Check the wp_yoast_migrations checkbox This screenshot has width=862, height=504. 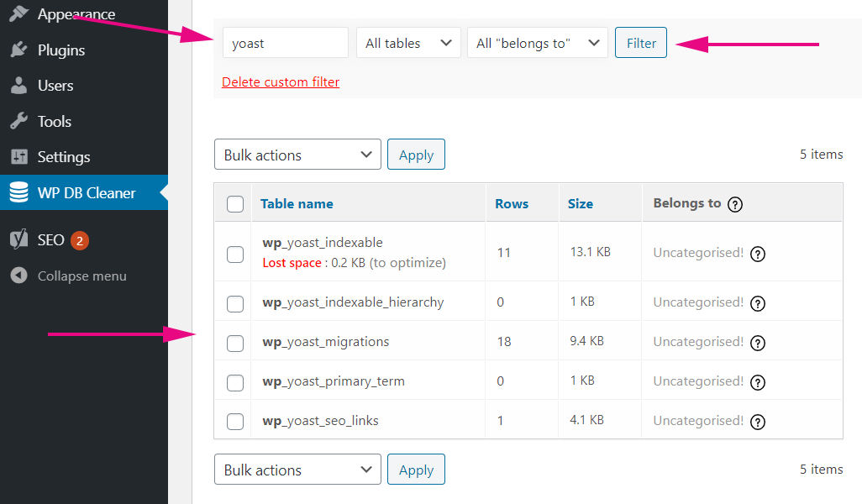[235, 344]
